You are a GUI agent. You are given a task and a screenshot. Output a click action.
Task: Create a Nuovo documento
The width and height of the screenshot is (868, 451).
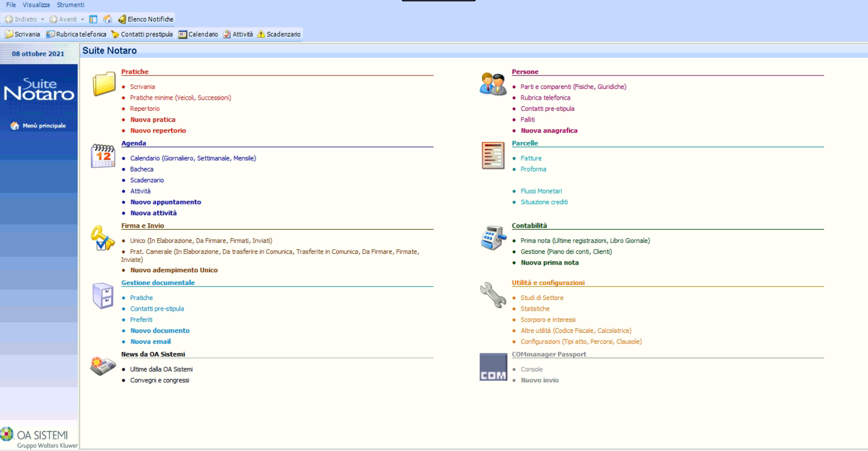(x=160, y=330)
